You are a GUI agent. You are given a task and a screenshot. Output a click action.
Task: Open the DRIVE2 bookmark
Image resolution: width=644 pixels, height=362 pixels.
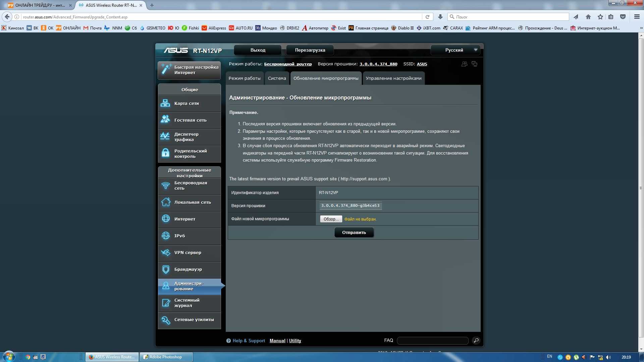pos(289,28)
